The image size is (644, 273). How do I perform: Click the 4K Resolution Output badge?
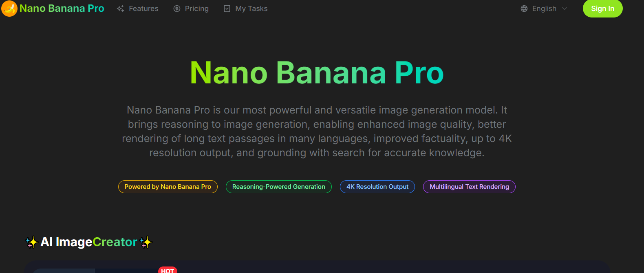click(x=377, y=186)
